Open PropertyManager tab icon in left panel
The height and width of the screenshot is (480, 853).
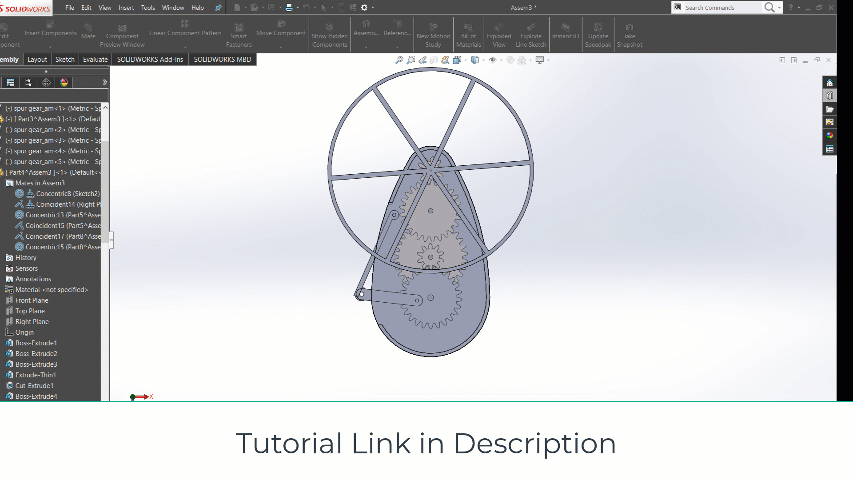(x=10, y=83)
